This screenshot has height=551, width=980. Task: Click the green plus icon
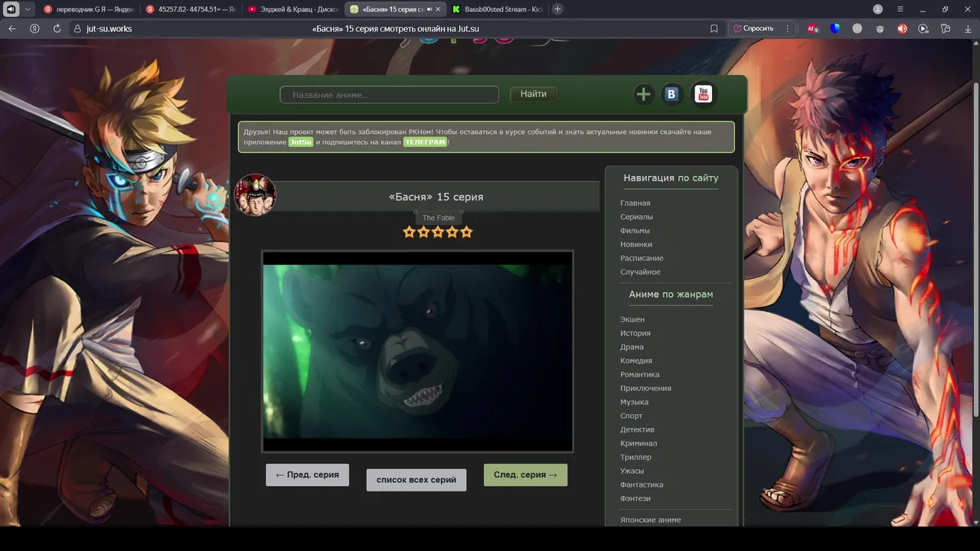click(x=643, y=94)
